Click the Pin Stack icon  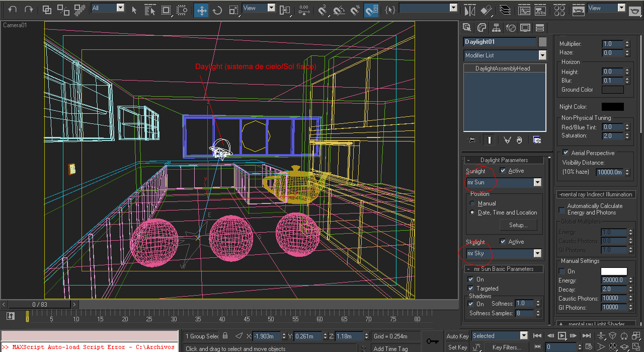click(x=471, y=140)
